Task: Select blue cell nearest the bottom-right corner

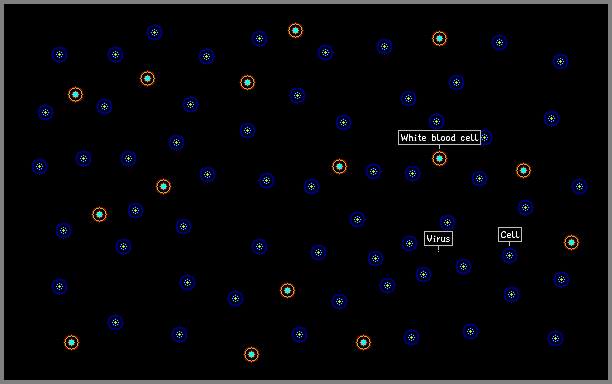Action: point(555,338)
